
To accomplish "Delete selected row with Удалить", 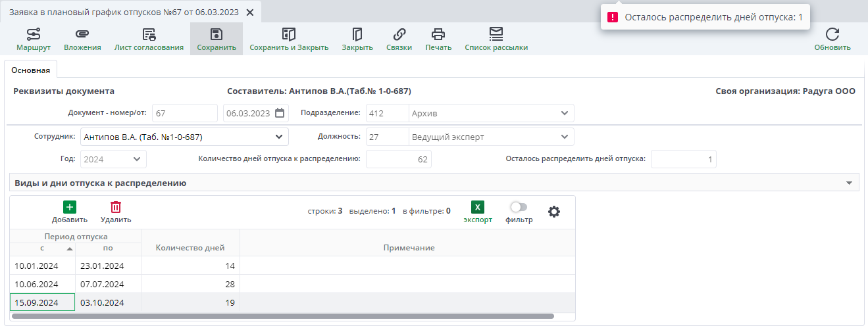I will (116, 212).
